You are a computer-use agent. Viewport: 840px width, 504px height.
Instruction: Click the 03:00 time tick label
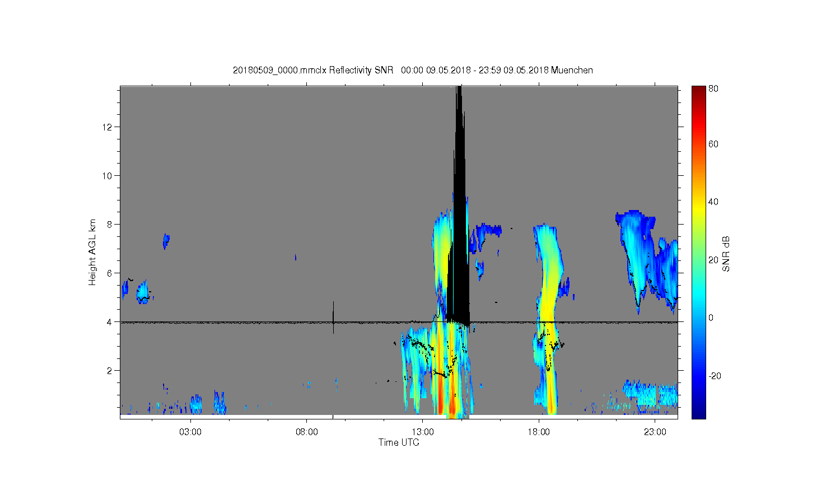click(190, 432)
